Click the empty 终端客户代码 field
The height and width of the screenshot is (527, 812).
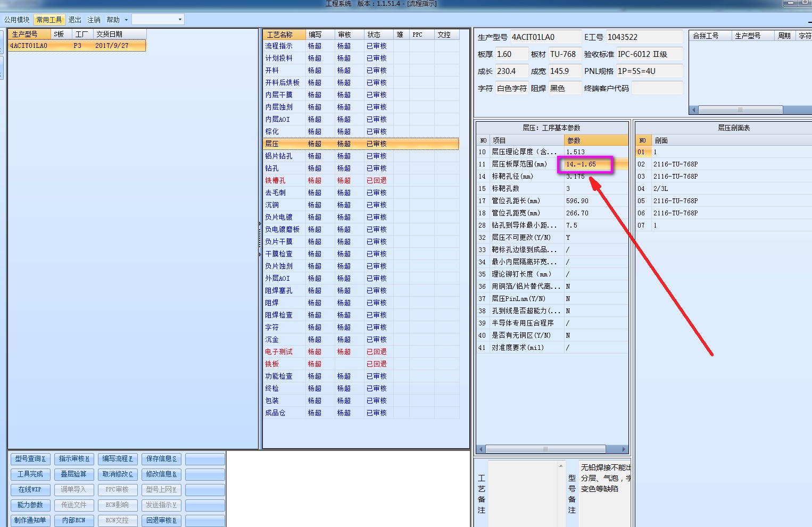pos(657,88)
